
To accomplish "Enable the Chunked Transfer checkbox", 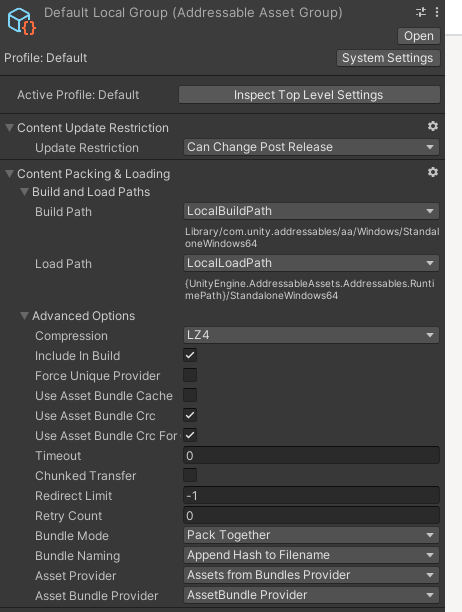I will [190, 475].
